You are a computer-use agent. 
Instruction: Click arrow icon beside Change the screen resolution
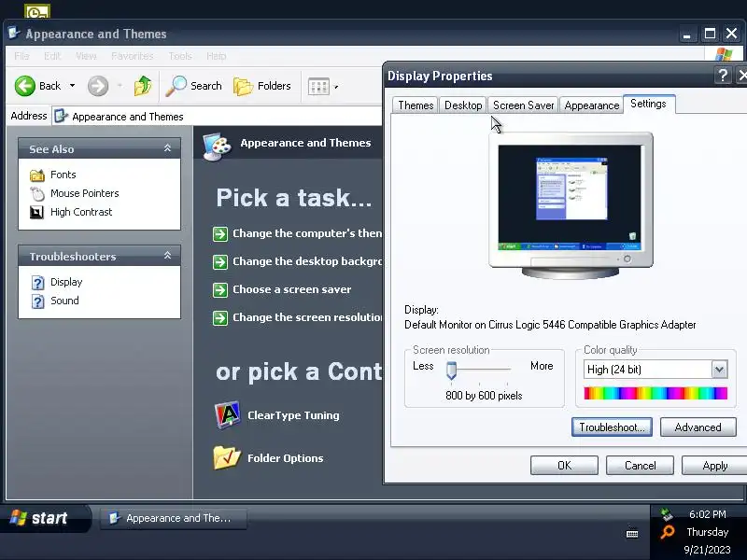[x=220, y=317]
